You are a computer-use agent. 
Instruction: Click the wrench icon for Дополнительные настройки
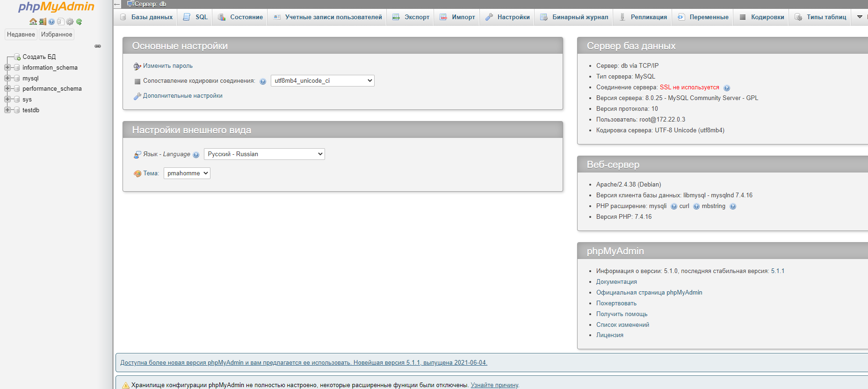[x=137, y=96]
